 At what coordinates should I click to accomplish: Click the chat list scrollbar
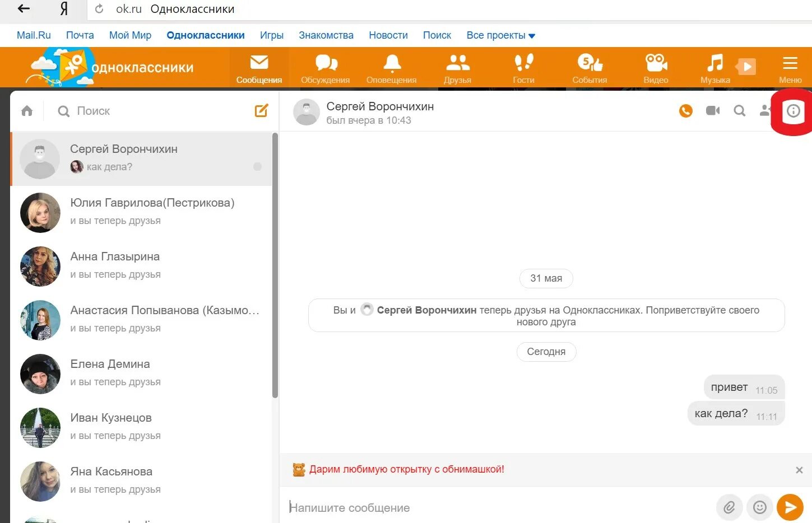[275, 265]
